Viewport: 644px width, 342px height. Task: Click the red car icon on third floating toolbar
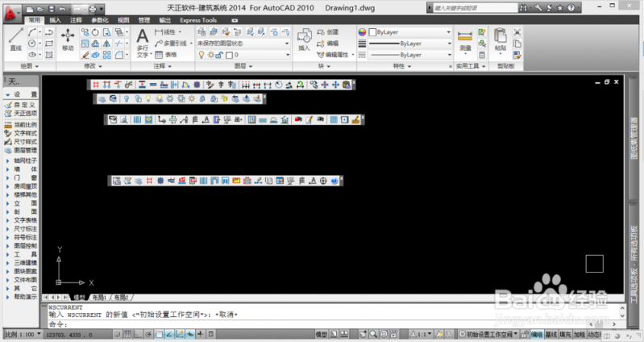[298, 119]
